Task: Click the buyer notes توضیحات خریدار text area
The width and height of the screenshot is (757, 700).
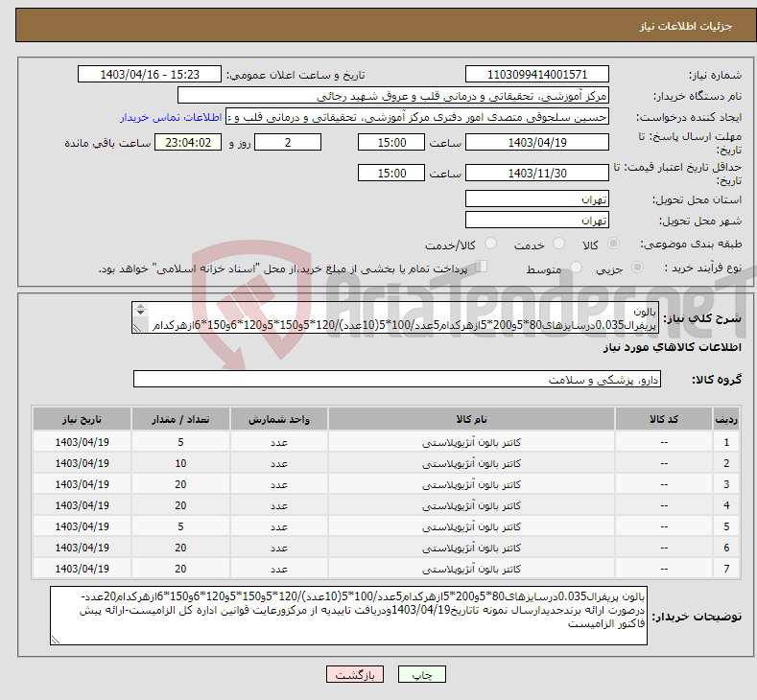Action: click(x=348, y=616)
